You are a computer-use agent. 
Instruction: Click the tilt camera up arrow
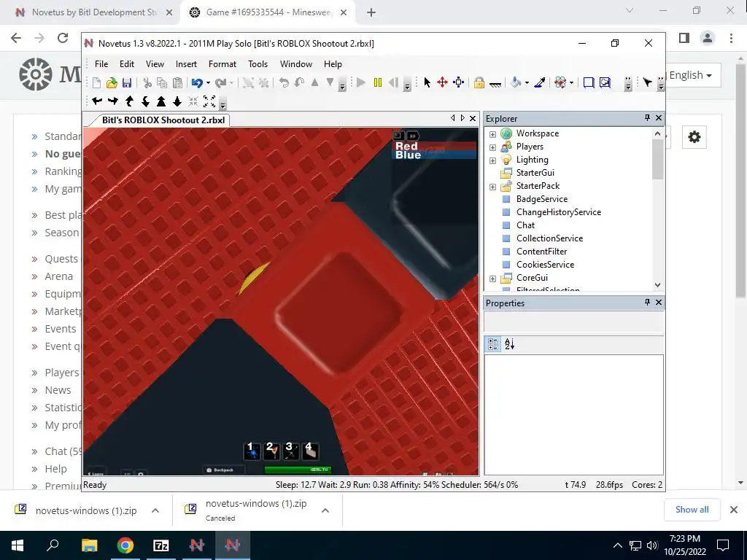[x=129, y=101]
